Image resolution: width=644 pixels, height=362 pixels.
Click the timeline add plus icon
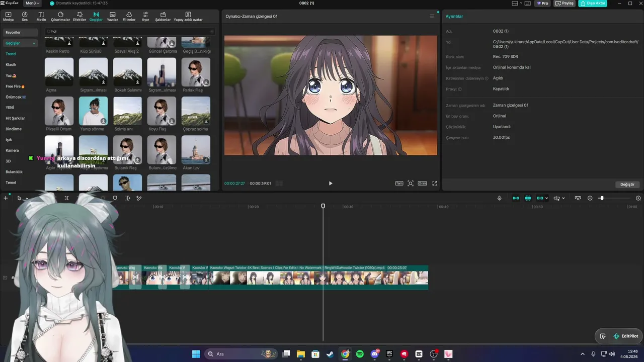pyautogui.click(x=6, y=198)
